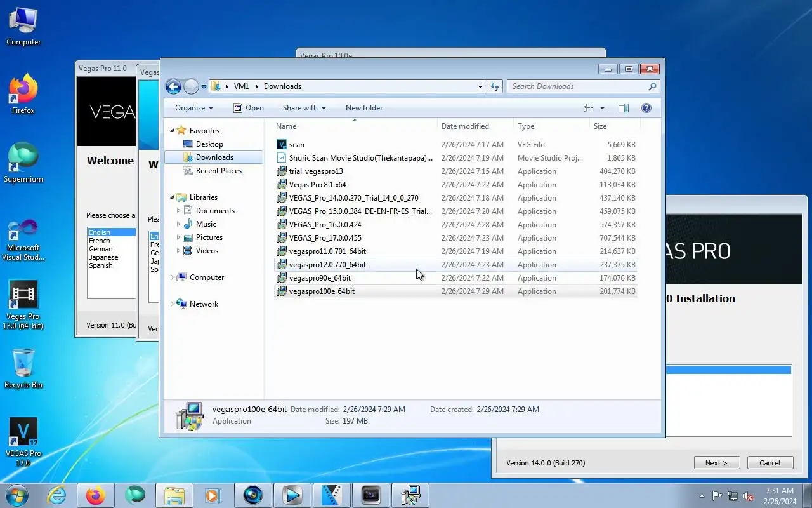Click the Explorer Back navigation button
This screenshot has height=508, width=812.
[x=173, y=86]
